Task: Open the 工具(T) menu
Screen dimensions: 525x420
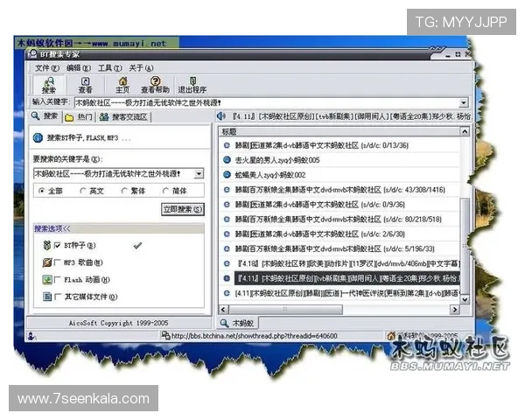Action: pyautogui.click(x=110, y=68)
